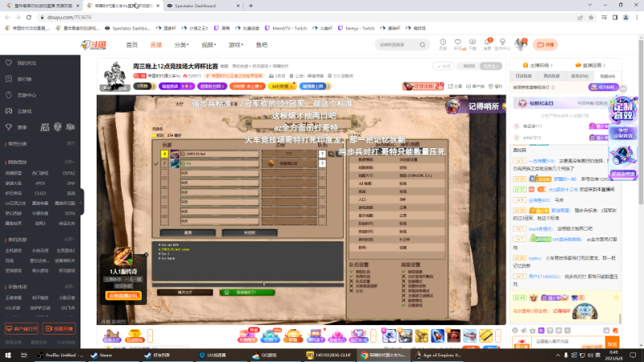This screenshot has height=362, width=644.
Task: Expand the 分类 dropdown menu
Action: point(182,45)
